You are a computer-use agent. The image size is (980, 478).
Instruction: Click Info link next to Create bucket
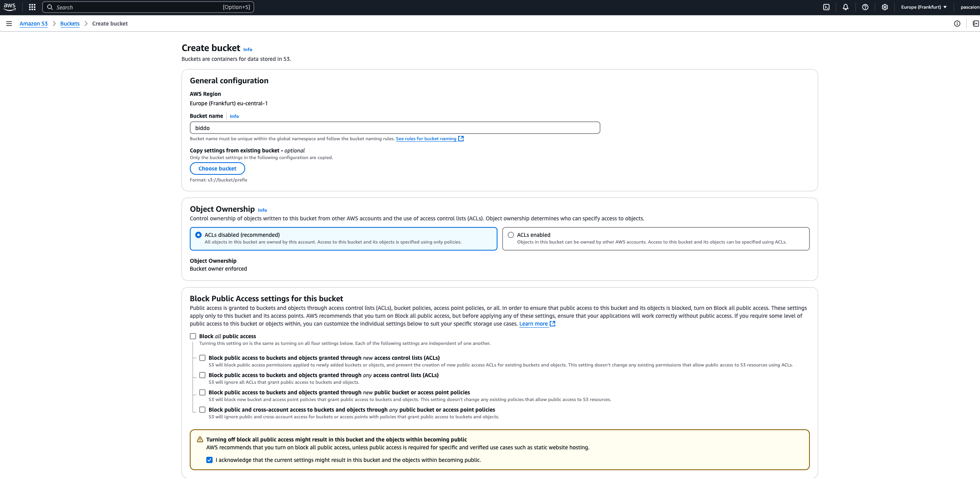[x=248, y=49]
